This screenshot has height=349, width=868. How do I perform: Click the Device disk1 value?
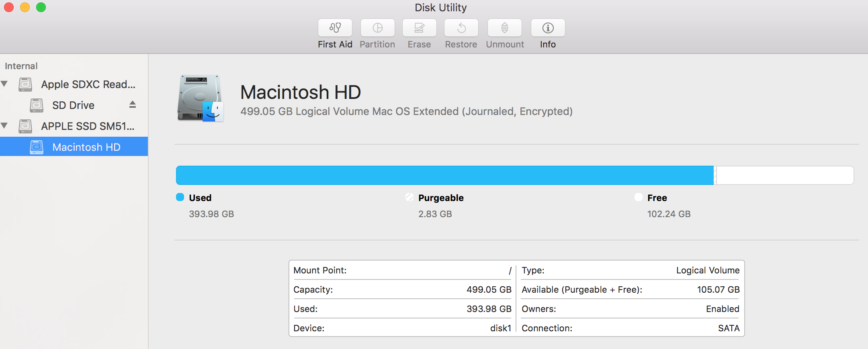coord(501,328)
